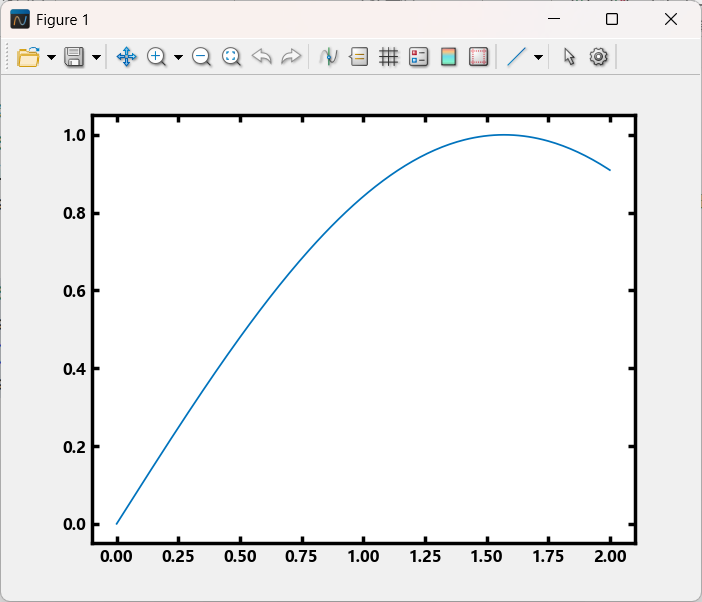Viewport: 702px width, 602px height.
Task: Click the x-axis tick label 1.00
Action: [363, 556]
